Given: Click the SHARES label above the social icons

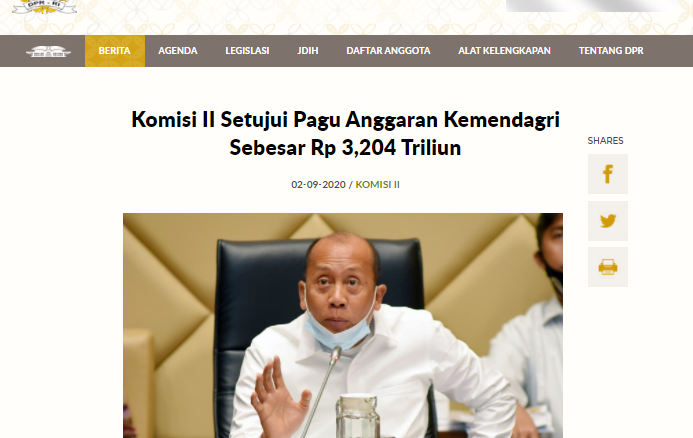Looking at the screenshot, I should (x=605, y=141).
